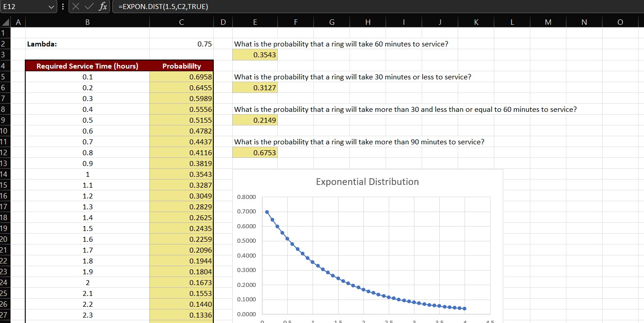Select cell E12 showing 0.6753
This screenshot has height=323, width=644.
coord(255,152)
